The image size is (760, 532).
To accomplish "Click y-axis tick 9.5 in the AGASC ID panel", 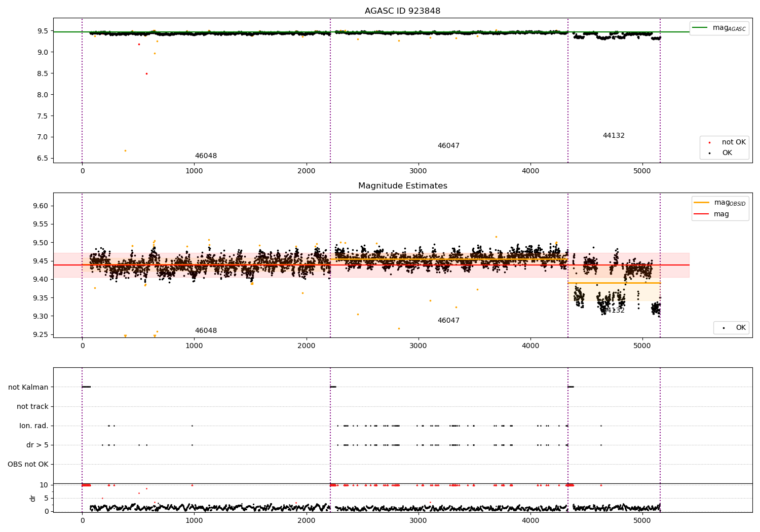I will click(x=43, y=31).
